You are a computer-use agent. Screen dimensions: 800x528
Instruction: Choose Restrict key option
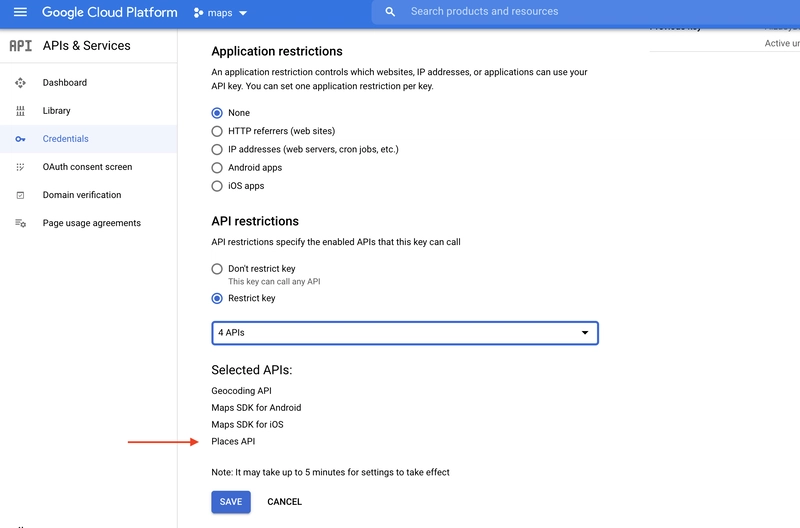coord(217,298)
